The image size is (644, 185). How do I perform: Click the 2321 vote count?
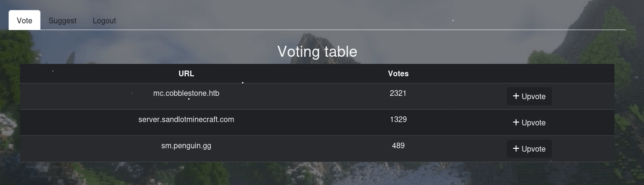[x=398, y=93]
